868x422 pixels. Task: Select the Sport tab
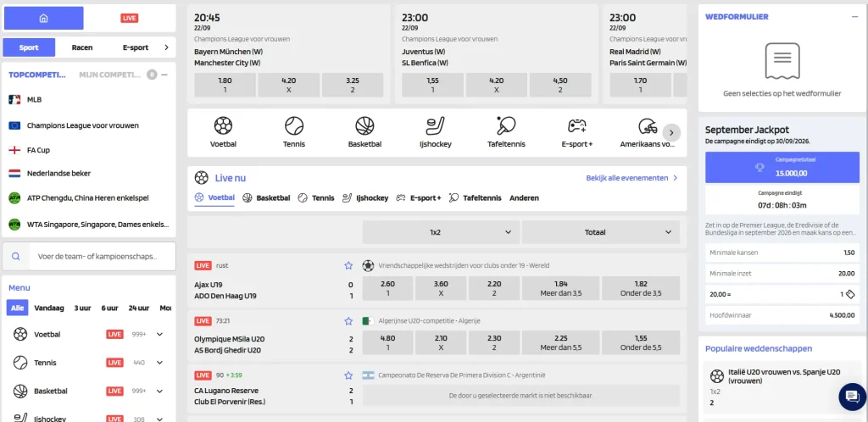[x=29, y=47]
